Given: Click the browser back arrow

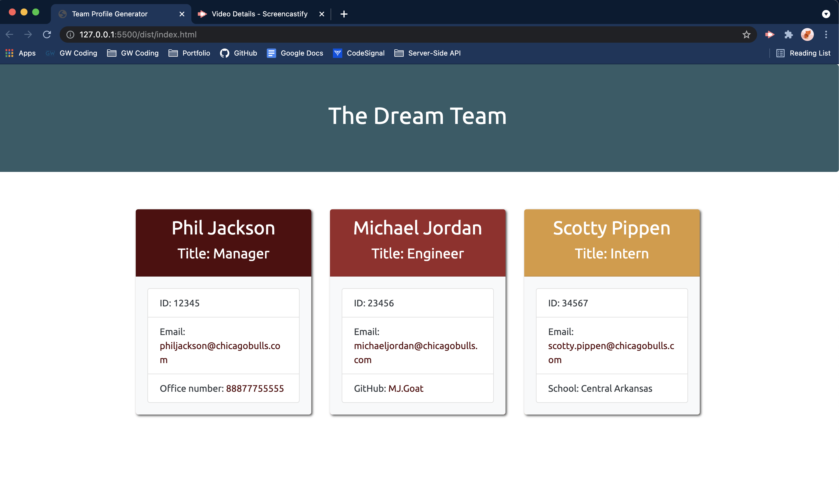Looking at the screenshot, I should pyautogui.click(x=10, y=34).
